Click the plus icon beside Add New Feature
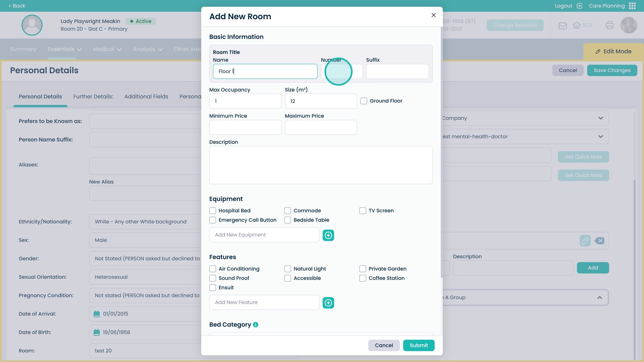 click(328, 303)
